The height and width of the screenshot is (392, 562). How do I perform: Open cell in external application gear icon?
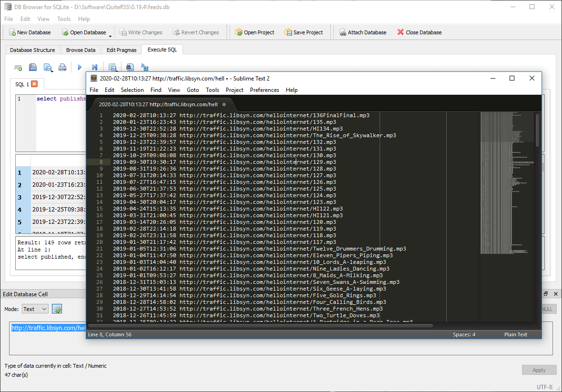(57, 309)
